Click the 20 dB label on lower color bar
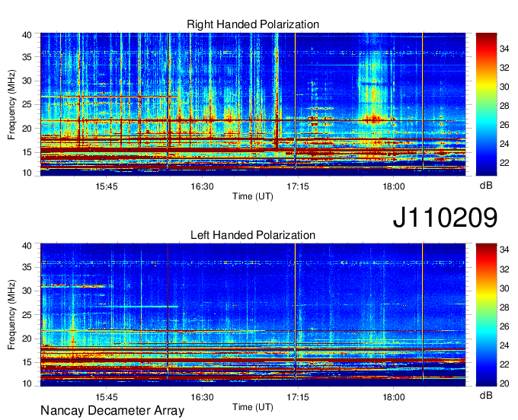This screenshot has height=420, width=518. pos(504,383)
